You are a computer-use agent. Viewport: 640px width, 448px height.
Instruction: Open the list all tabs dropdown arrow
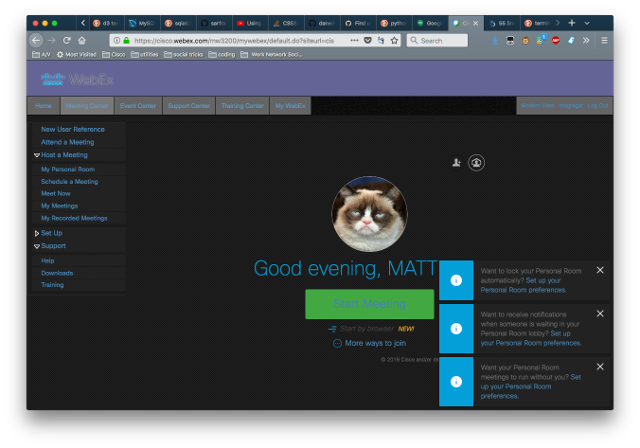tap(587, 23)
